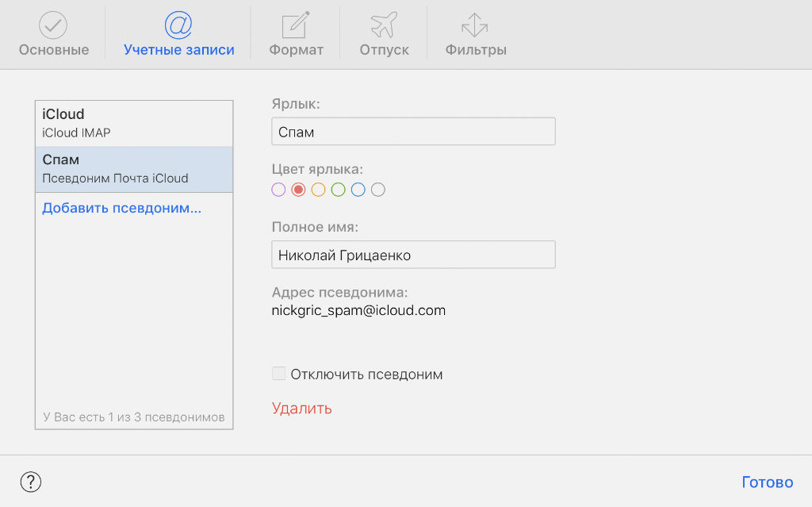The height and width of the screenshot is (507, 812).
Task: Click the alias address nickgric_spam@icloud.com
Action: [358, 310]
